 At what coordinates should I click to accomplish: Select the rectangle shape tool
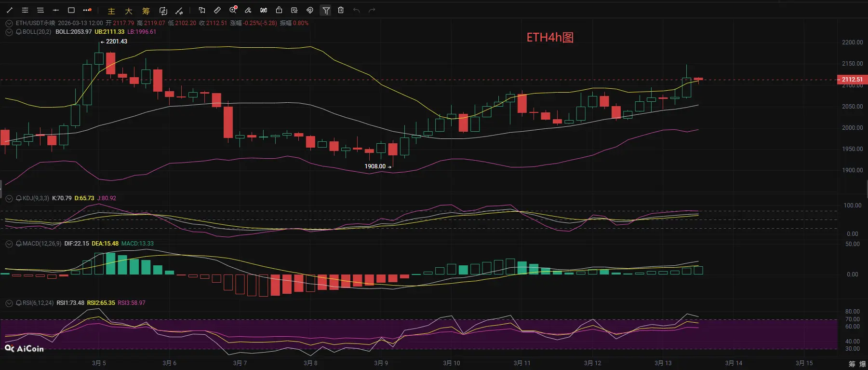[71, 10]
